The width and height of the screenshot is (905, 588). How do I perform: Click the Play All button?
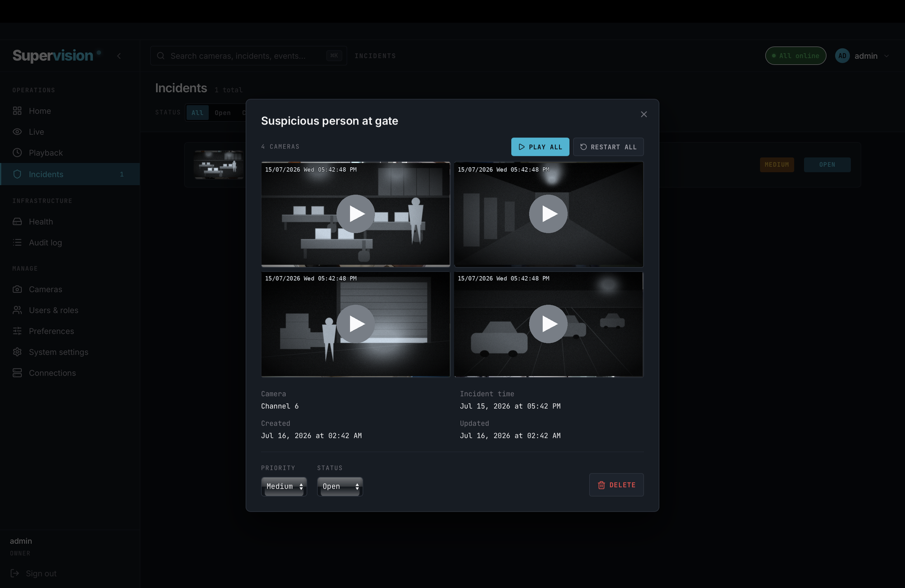click(x=540, y=147)
